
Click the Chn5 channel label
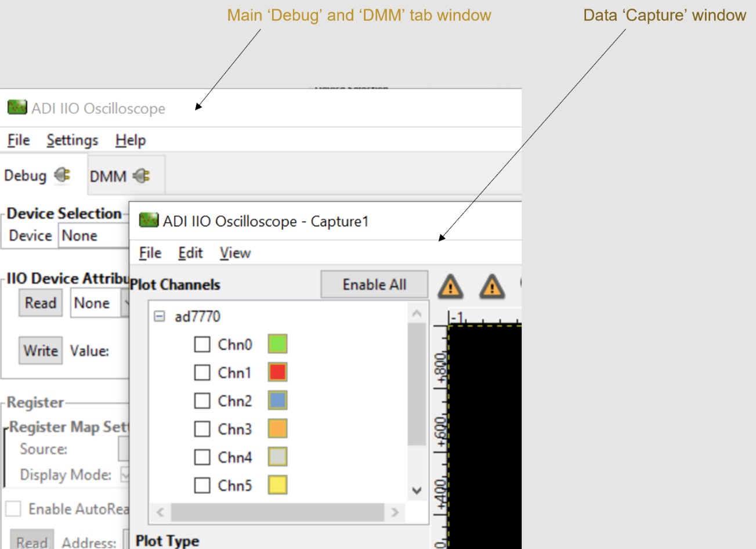pos(235,485)
